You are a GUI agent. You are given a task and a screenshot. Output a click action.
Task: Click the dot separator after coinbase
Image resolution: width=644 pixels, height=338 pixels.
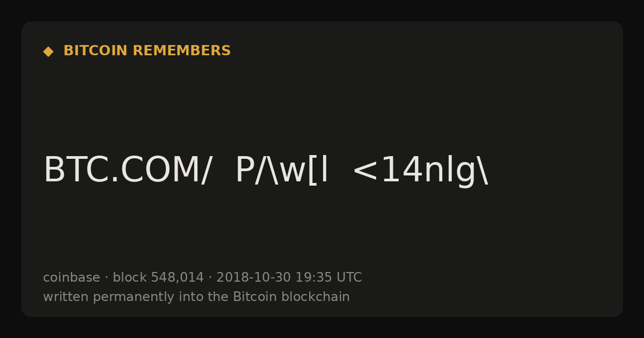106,278
